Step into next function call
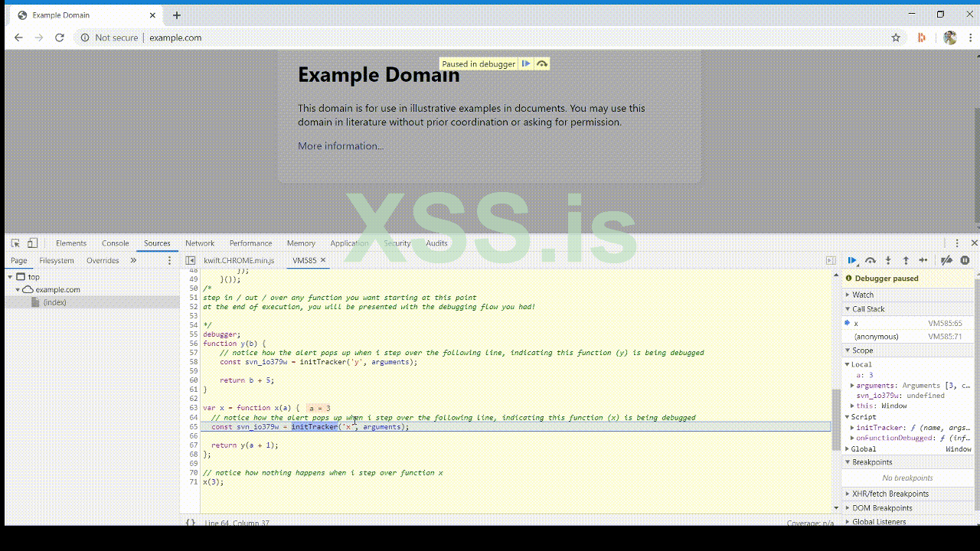980x551 pixels. click(x=888, y=261)
